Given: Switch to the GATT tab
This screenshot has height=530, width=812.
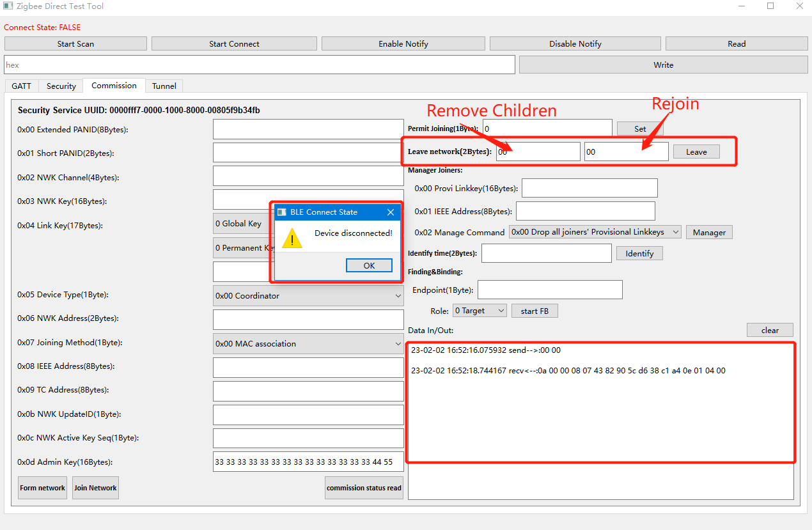Looking at the screenshot, I should [x=21, y=86].
